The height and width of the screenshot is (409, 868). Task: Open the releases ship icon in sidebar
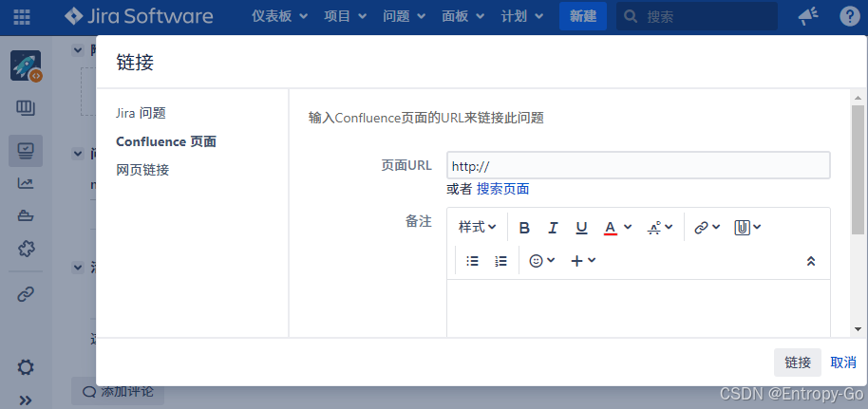point(26,215)
